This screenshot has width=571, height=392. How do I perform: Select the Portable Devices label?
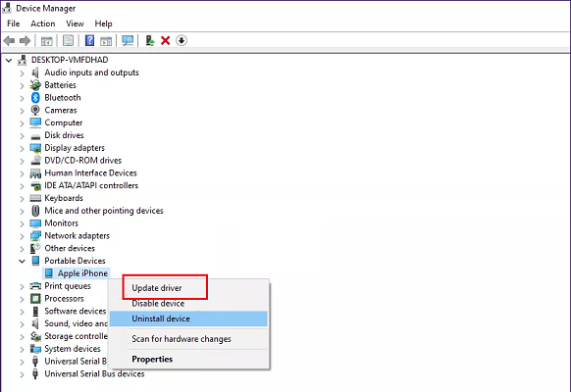[75, 261]
